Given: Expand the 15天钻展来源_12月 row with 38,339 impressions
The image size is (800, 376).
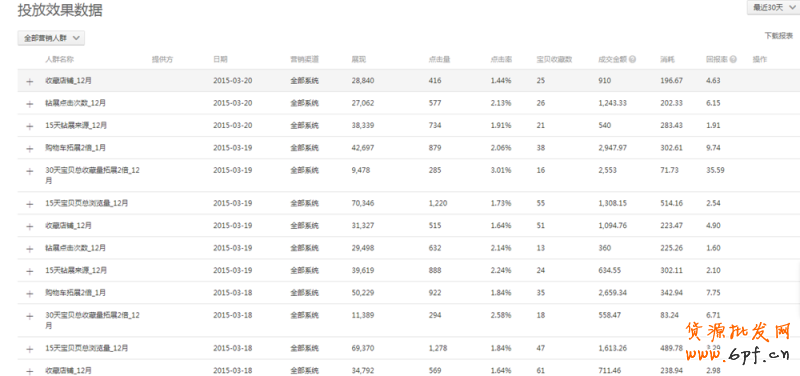Looking at the screenshot, I should (x=30, y=126).
